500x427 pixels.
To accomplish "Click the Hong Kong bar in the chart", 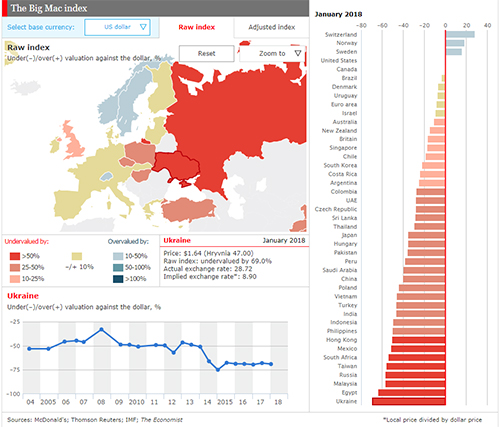I will tap(419, 340).
